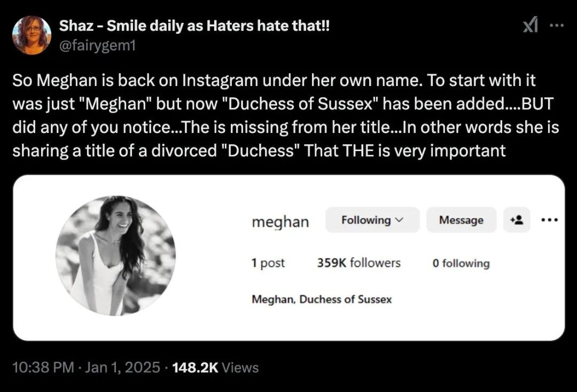The image size is (577, 392).
Task: Expand the Following dropdown button
Action: [x=372, y=220]
